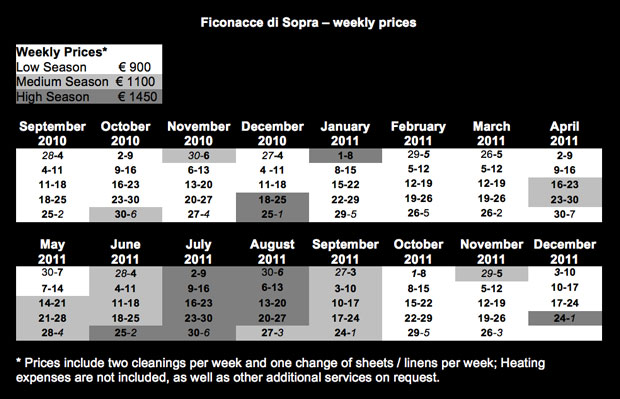Choose week 1-8 in January 2011

coord(346,156)
